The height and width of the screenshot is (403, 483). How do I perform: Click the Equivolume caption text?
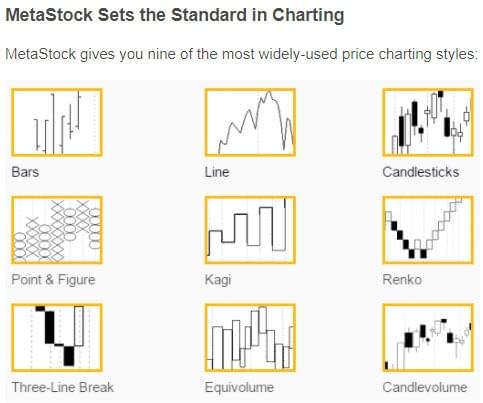pos(239,387)
